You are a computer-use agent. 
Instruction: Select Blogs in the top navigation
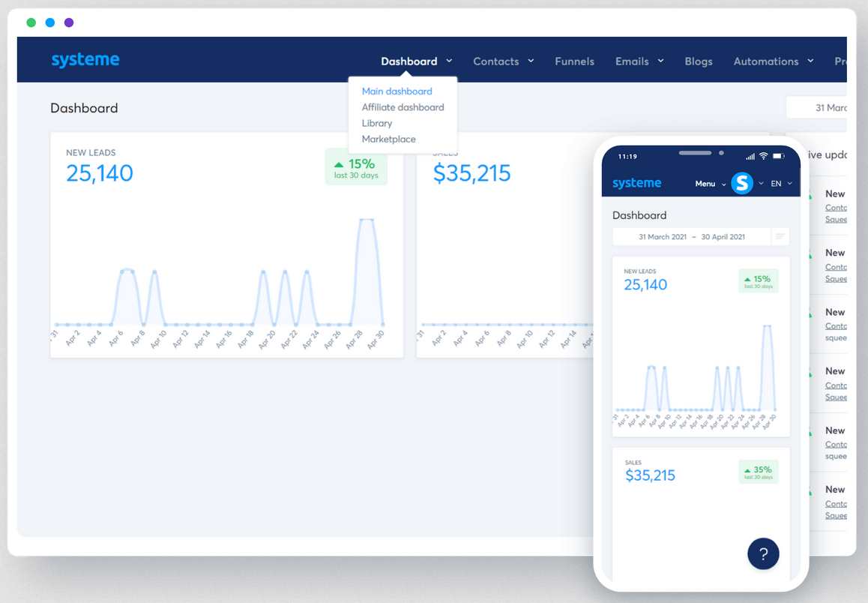[698, 61]
